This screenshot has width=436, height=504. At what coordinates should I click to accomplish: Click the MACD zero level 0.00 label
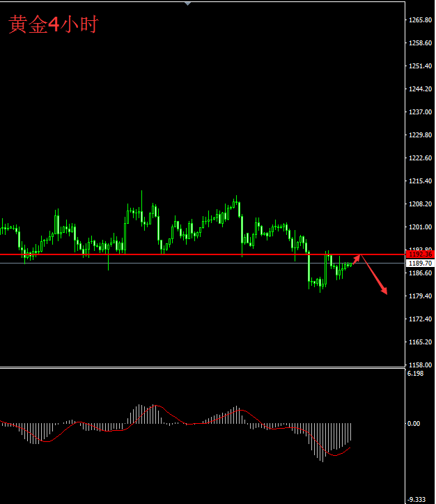pos(414,424)
